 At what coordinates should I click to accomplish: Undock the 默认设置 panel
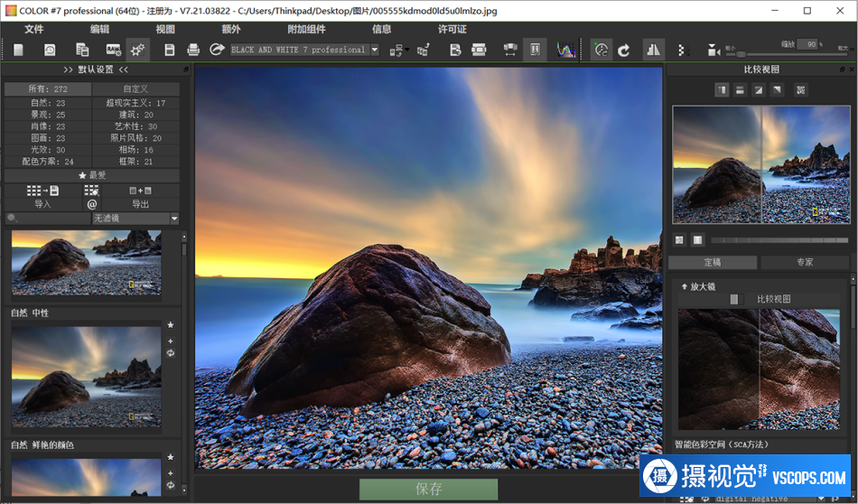(186, 70)
